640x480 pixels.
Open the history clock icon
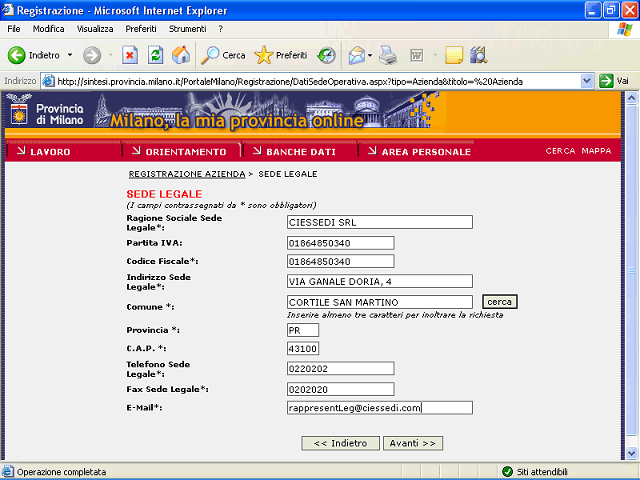(x=327, y=56)
